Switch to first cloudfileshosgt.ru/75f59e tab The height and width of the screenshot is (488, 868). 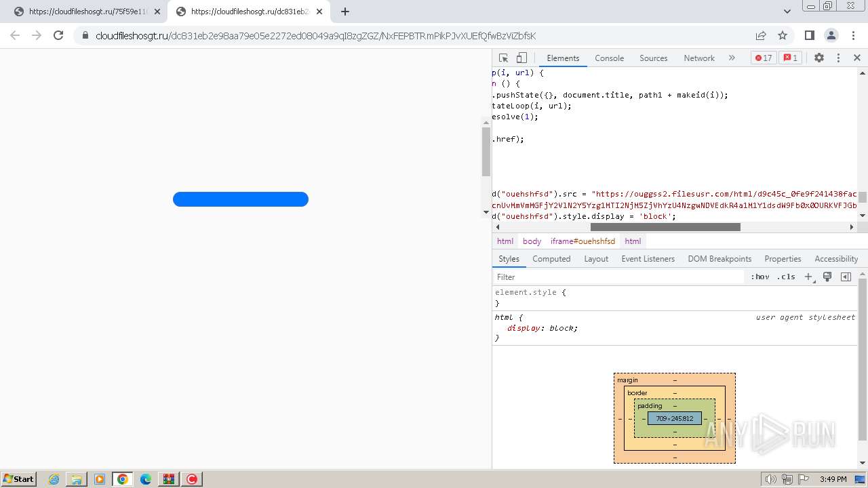click(87, 12)
